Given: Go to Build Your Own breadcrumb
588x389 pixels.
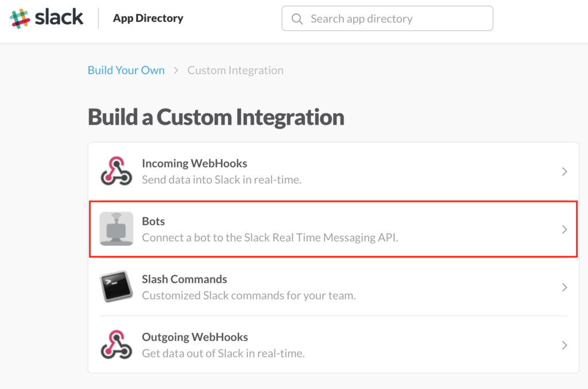Looking at the screenshot, I should (126, 71).
